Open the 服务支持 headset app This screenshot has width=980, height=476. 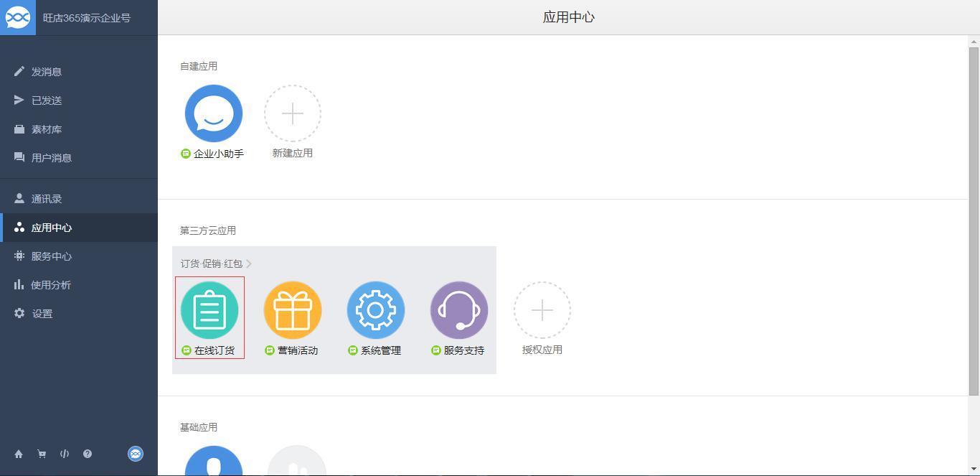(x=459, y=310)
